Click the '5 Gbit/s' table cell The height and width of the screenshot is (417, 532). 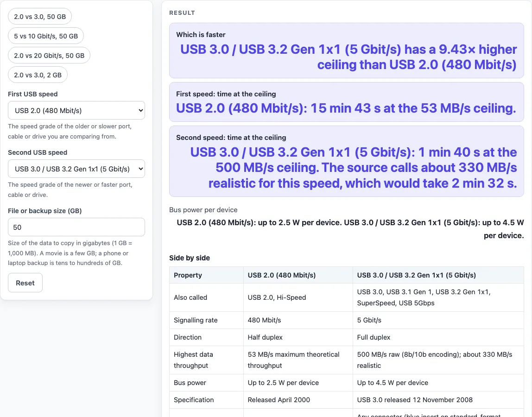(438, 320)
